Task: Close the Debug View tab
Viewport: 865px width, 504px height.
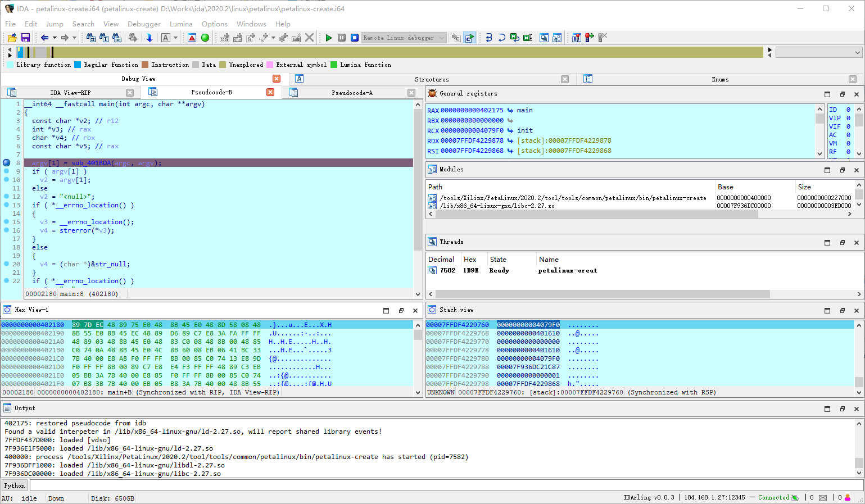Action: click(277, 79)
